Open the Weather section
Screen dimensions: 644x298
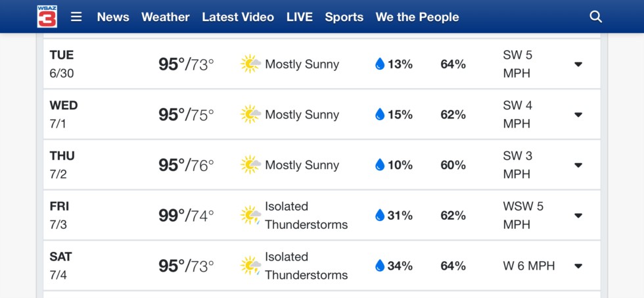[166, 17]
